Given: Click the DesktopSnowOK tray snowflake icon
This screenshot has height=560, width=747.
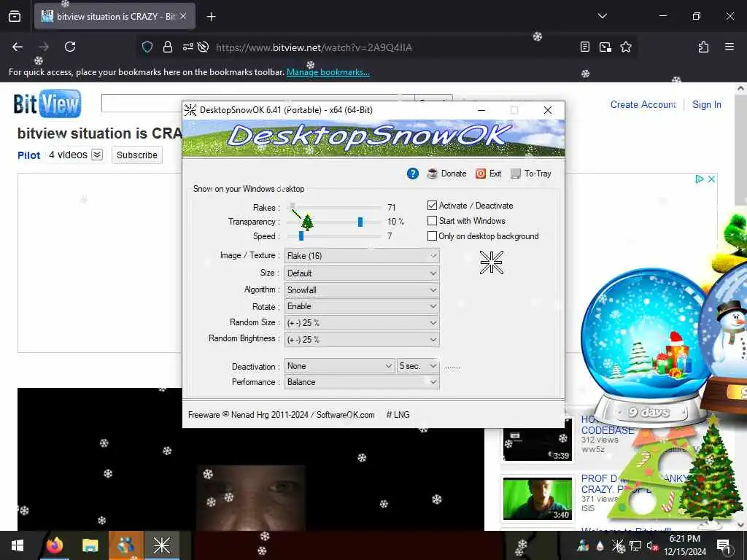Looking at the screenshot, I should (618, 545).
